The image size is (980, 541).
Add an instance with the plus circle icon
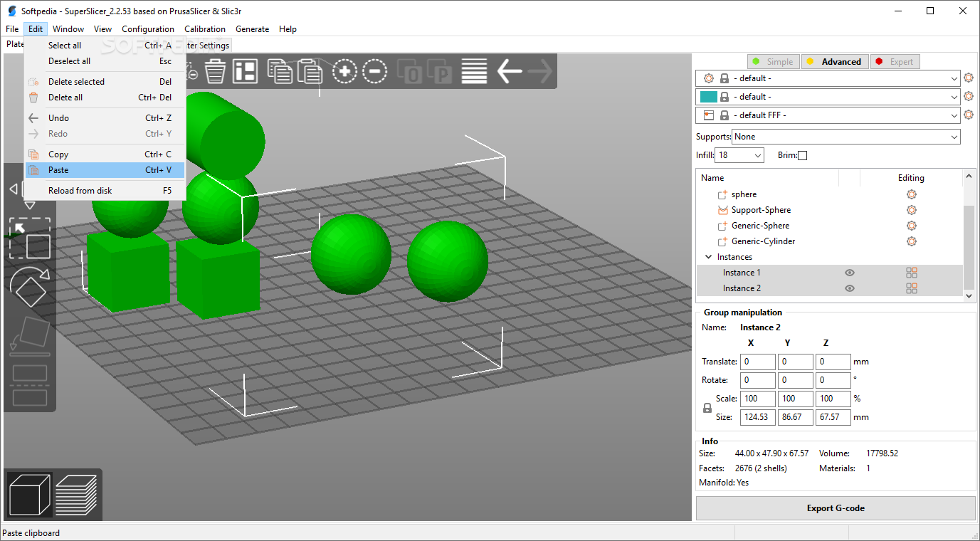(344, 71)
